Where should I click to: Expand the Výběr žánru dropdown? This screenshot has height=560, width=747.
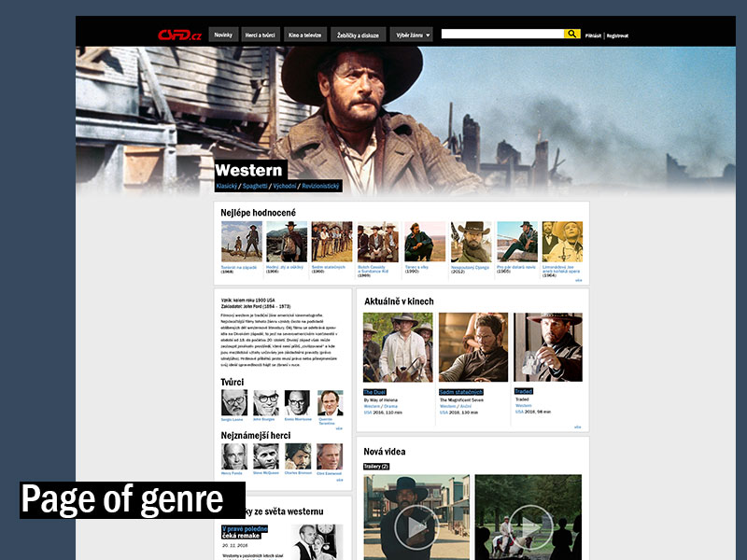412,35
